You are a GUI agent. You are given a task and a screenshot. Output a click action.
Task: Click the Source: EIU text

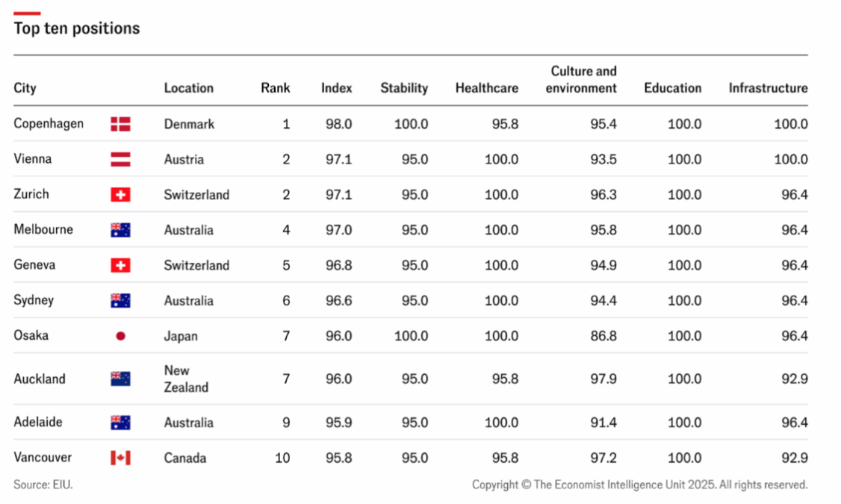click(43, 485)
